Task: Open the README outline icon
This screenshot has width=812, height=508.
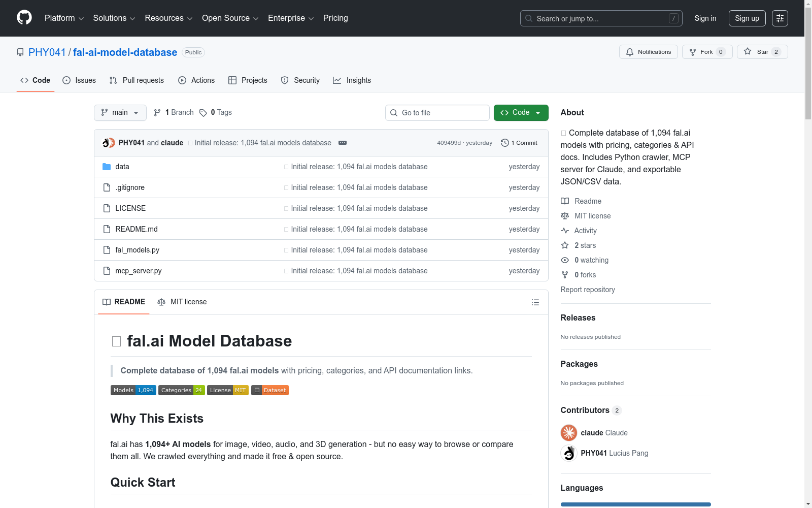Action: coord(535,302)
